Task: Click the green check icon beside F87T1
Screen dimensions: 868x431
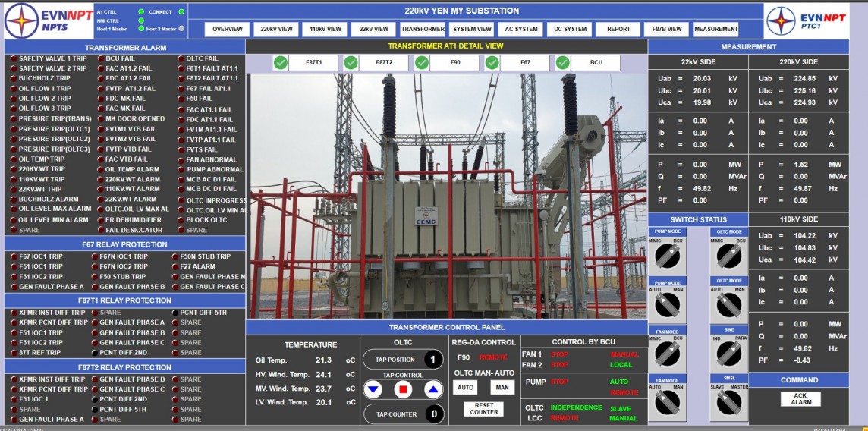Action: pos(281,62)
